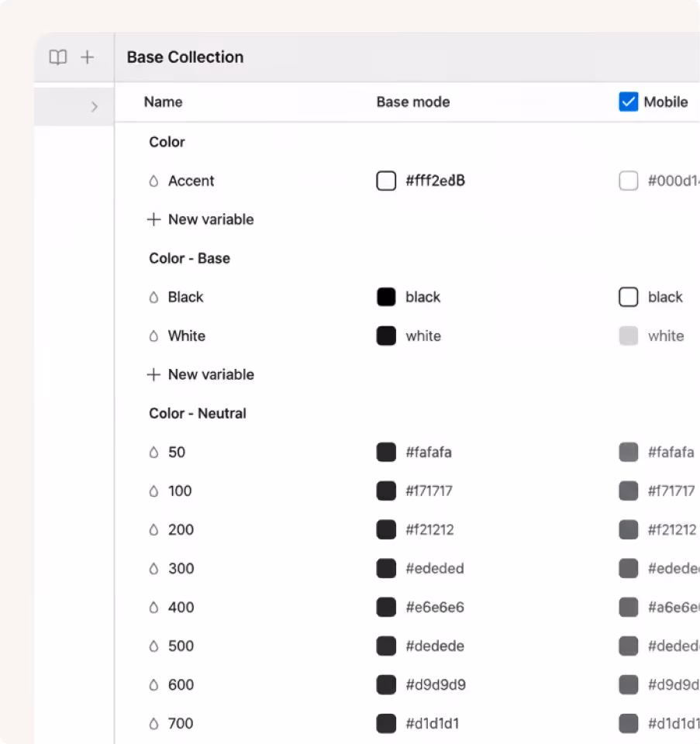Edit base mode value #fafafa

coord(429,452)
